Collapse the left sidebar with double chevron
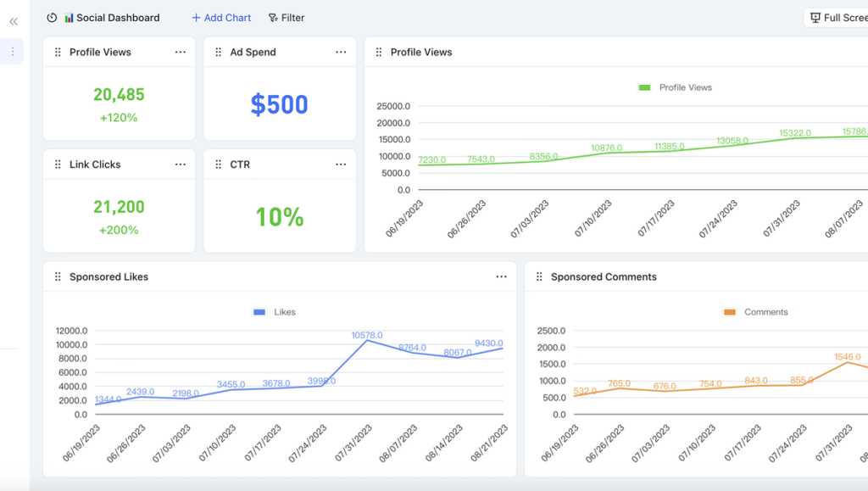The image size is (868, 491). [13, 22]
